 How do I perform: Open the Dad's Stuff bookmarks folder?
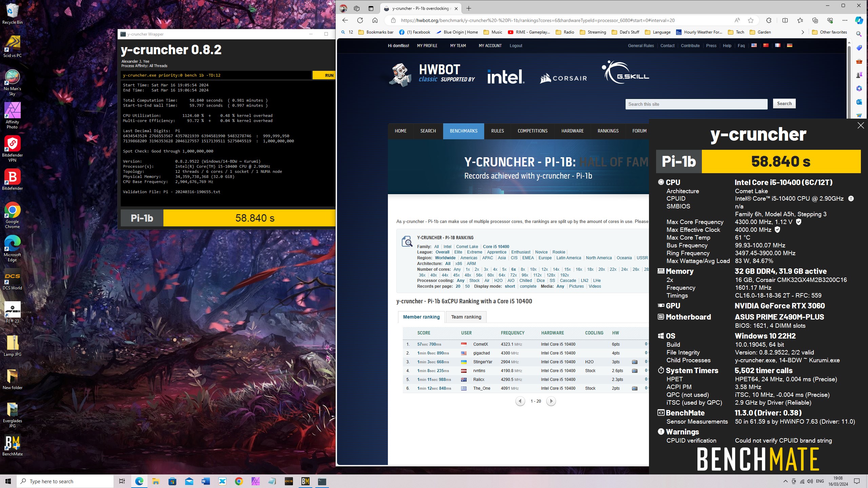click(x=625, y=32)
